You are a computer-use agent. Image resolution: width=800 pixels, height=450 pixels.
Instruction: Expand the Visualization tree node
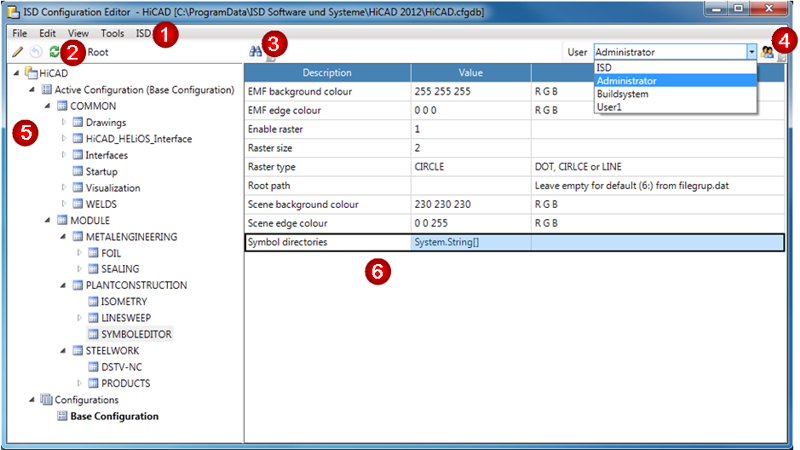(x=65, y=188)
